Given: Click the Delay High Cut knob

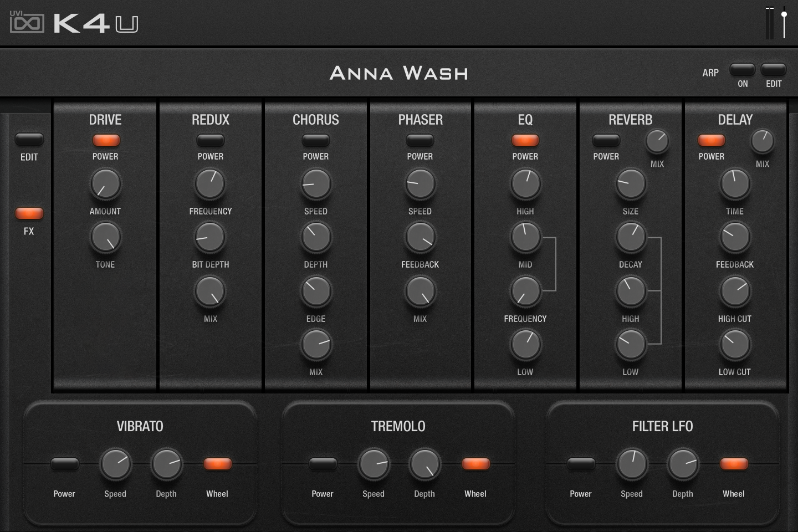Looking at the screenshot, I should (x=735, y=291).
